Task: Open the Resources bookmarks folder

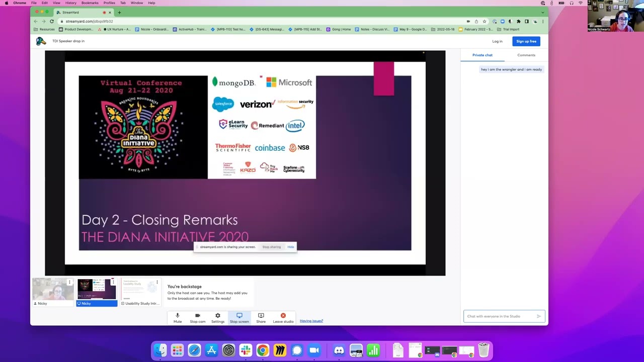Action: pos(44,29)
